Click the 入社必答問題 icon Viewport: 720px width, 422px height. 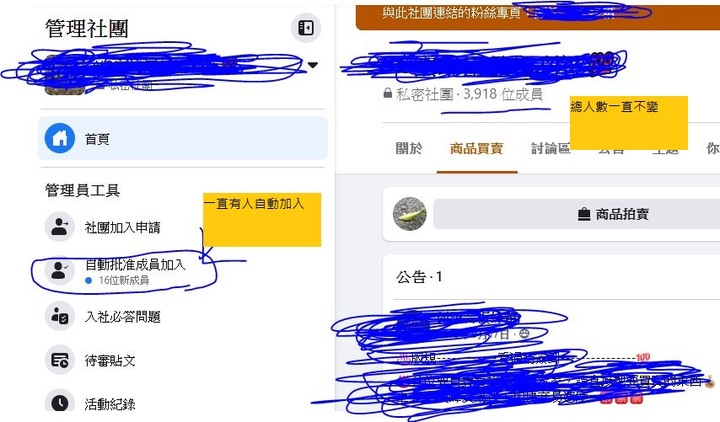(60, 315)
